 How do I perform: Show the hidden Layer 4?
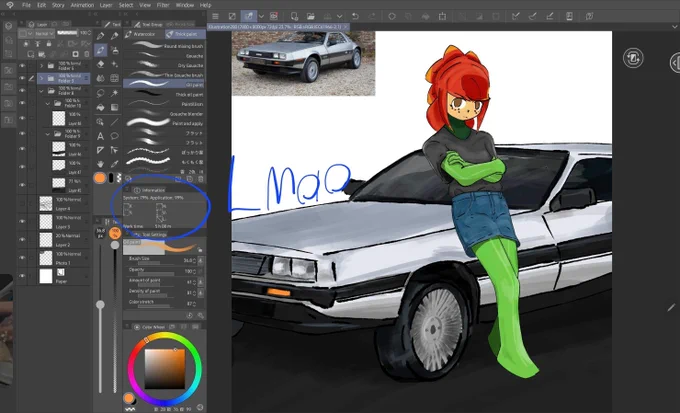(x=22, y=203)
